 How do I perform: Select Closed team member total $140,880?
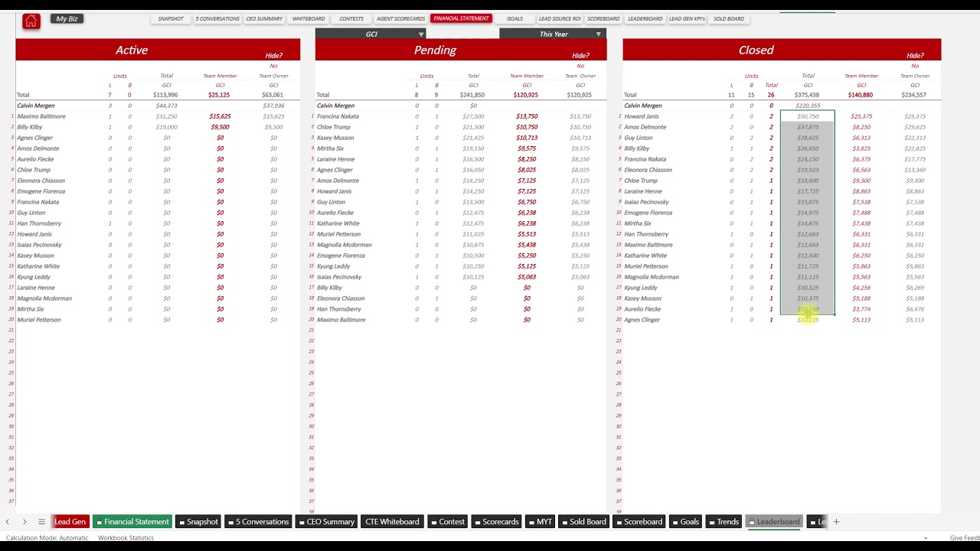pyautogui.click(x=861, y=95)
